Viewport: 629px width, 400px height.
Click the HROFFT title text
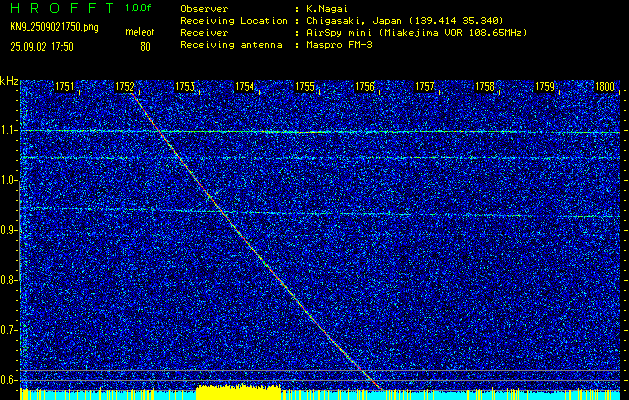[x=62, y=8]
